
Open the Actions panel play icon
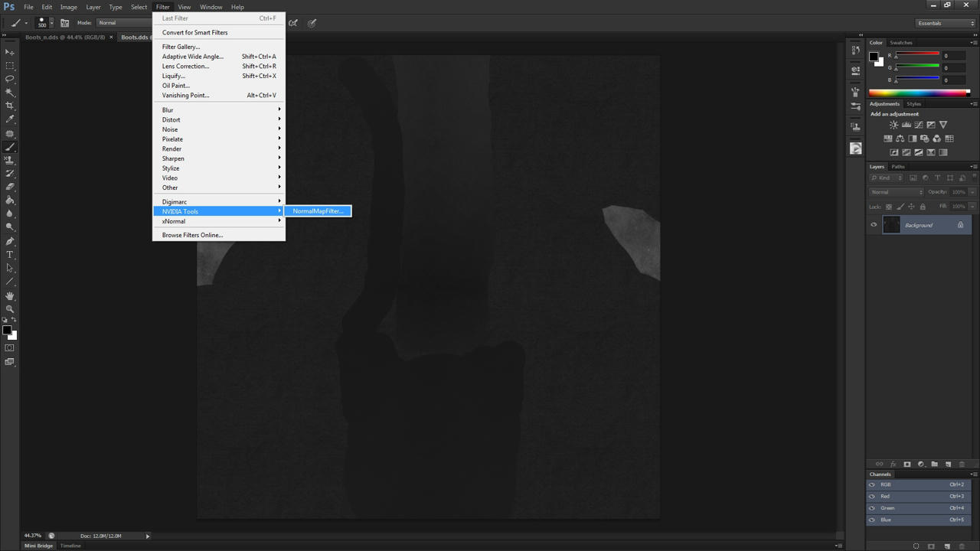pos(856,148)
